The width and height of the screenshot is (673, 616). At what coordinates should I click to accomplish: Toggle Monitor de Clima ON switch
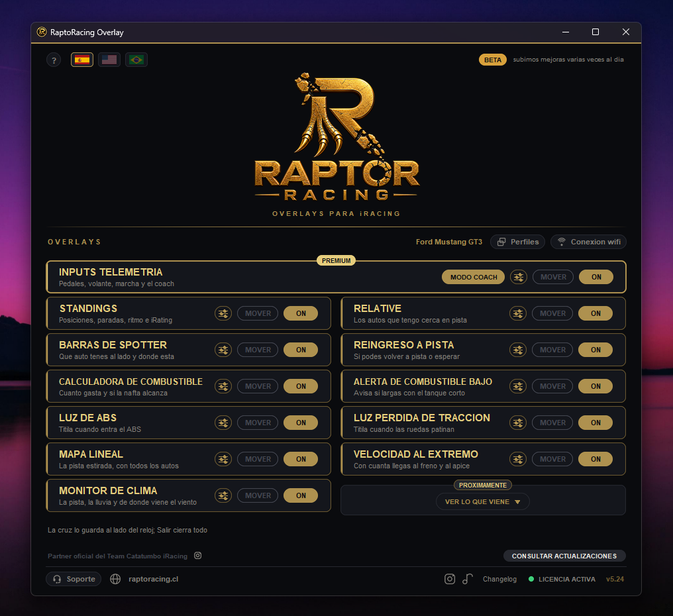coord(301,496)
